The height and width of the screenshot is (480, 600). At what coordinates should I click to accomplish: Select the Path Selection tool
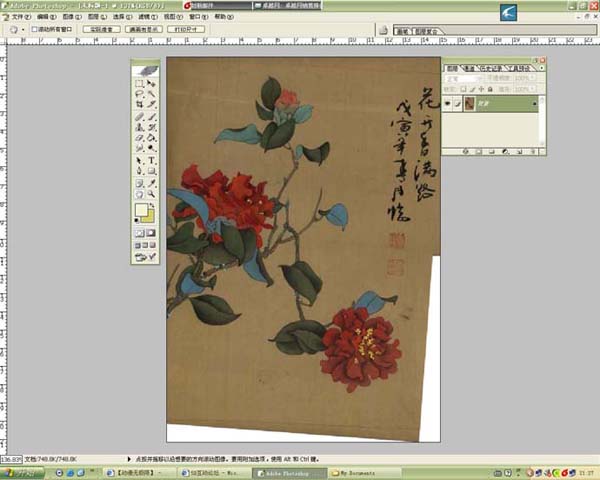pos(139,160)
